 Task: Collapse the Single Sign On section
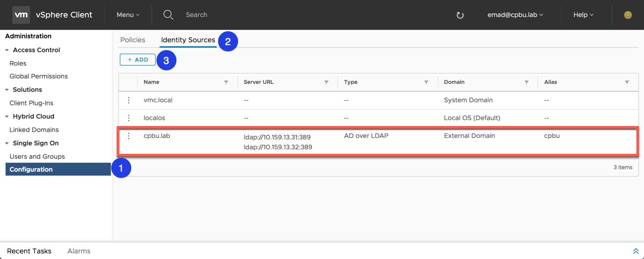coord(7,143)
